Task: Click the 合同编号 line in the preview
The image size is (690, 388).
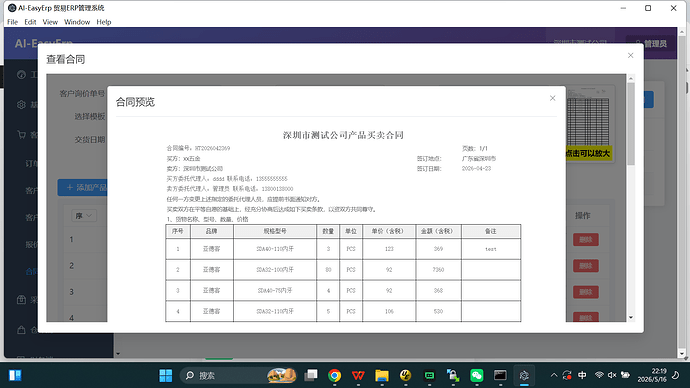Action: (198, 148)
